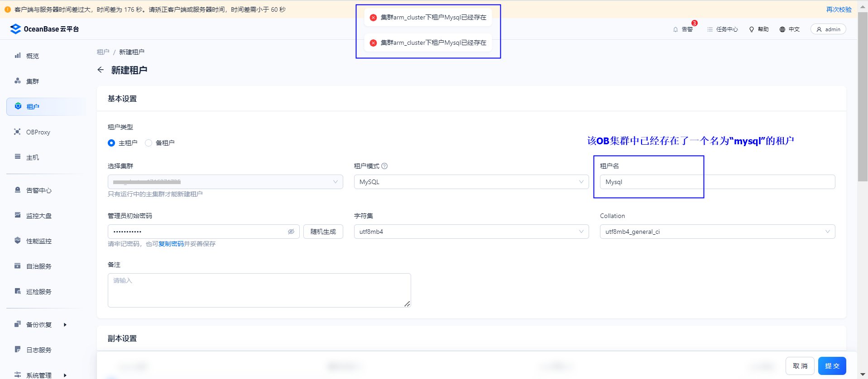Click the alarm bell icon with badge
The width and height of the screenshot is (868, 379).
pos(676,29)
